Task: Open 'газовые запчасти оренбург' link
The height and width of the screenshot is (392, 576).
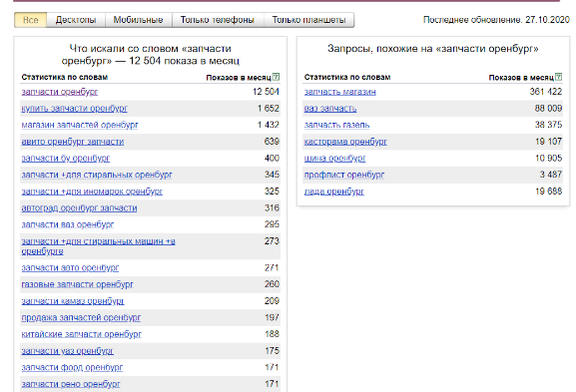Action: pyautogui.click(x=77, y=284)
